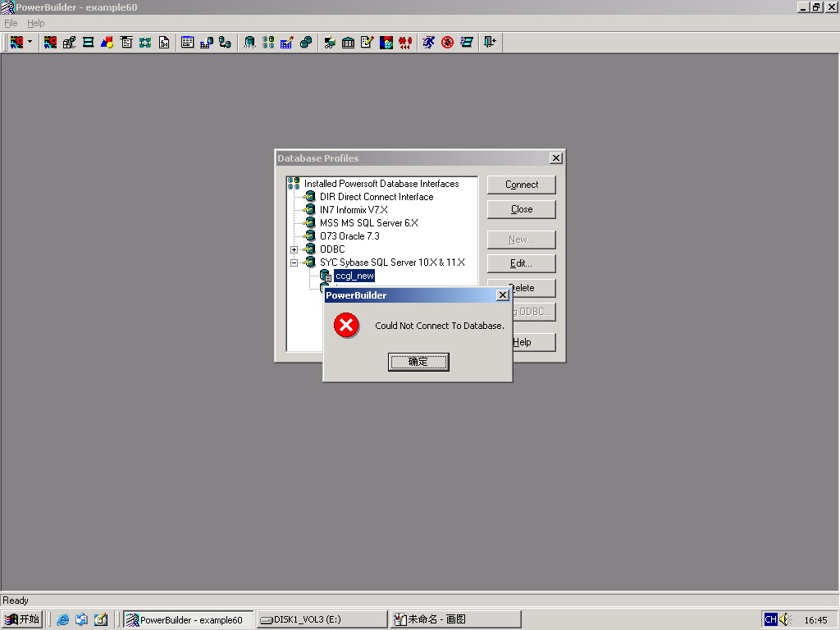Click the red dots with arrows toolbar icon
The height and width of the screenshot is (630, 840).
(405, 43)
